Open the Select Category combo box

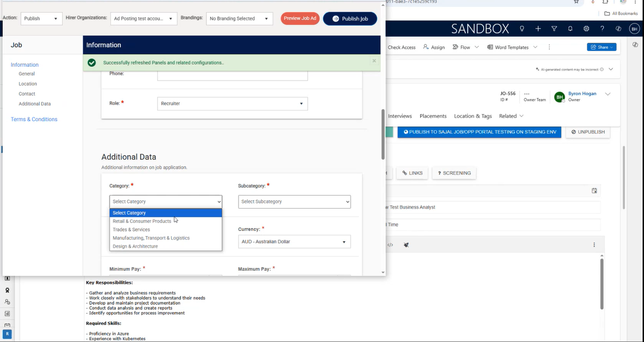pos(166,202)
